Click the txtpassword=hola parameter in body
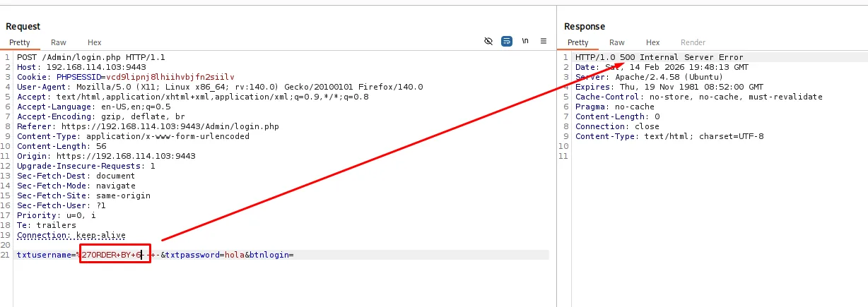This screenshot has height=307, width=868. (205, 255)
